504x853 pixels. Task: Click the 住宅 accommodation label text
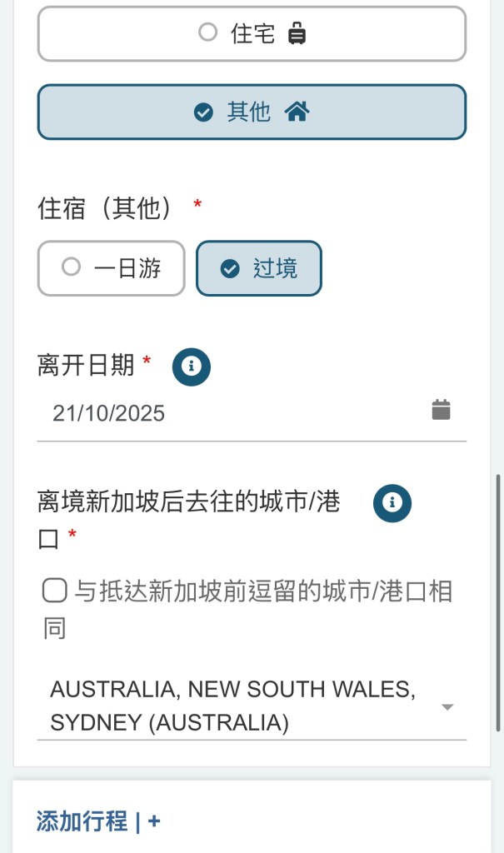252,34
